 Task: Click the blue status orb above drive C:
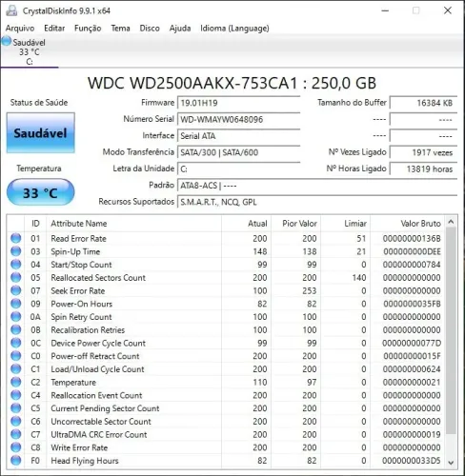click(x=7, y=41)
